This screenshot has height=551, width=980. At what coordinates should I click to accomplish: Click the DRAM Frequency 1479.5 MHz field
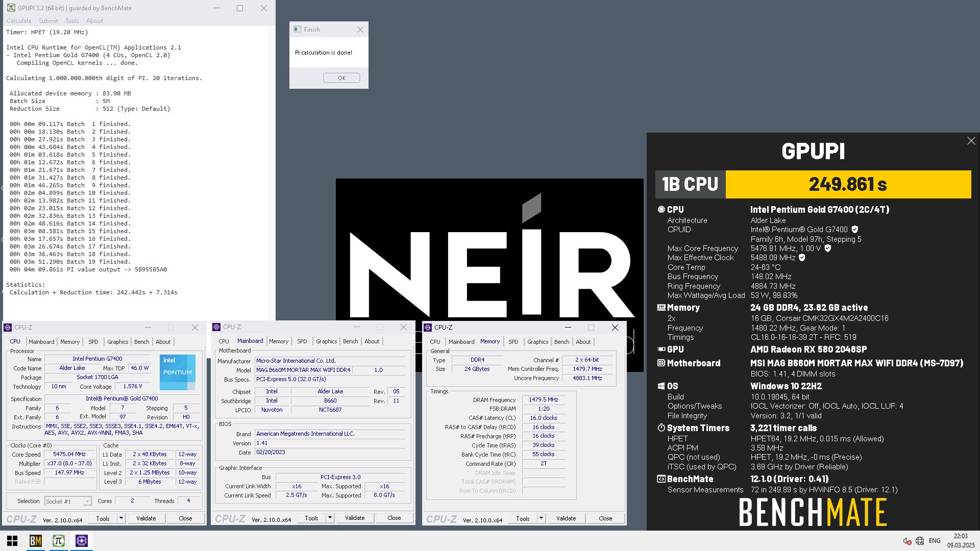click(544, 399)
